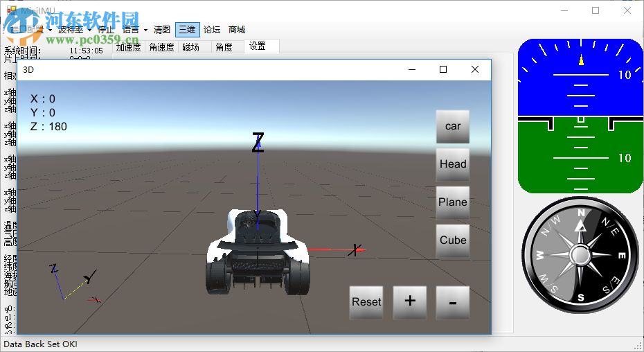The image size is (644, 352).
Task: Click 清图 clear chart menu item
Action: (x=162, y=30)
